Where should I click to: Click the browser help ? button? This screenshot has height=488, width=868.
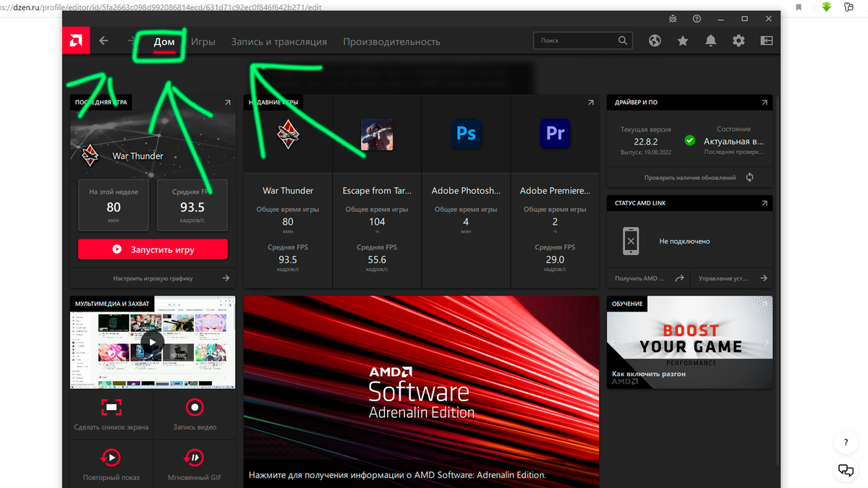tap(846, 442)
